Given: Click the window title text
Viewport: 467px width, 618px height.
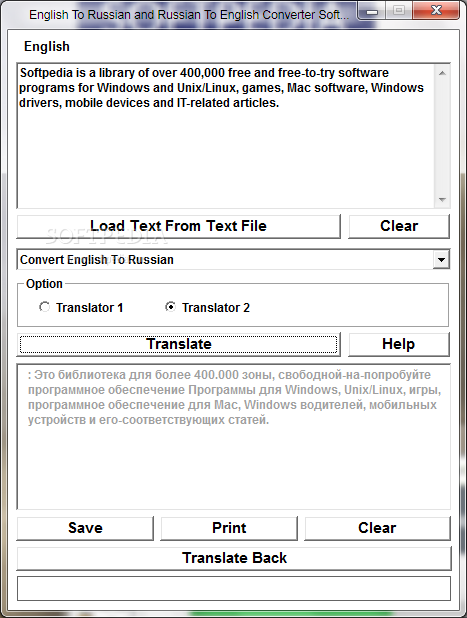Looking at the screenshot, I should click(x=189, y=15).
